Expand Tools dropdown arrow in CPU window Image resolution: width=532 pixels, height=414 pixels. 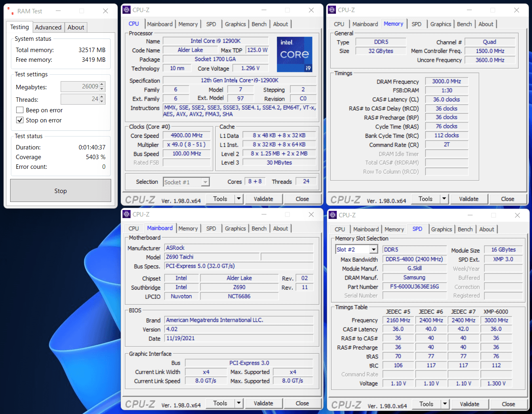[239, 199]
